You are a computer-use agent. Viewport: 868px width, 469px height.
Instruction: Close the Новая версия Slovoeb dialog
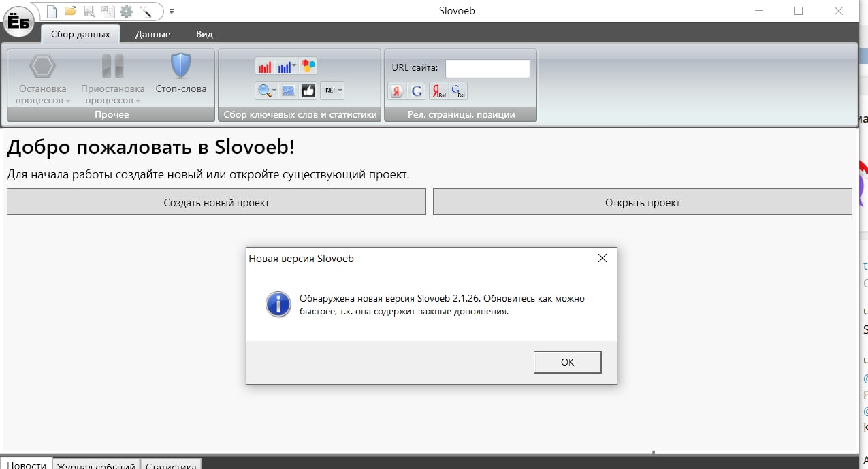tap(602, 259)
